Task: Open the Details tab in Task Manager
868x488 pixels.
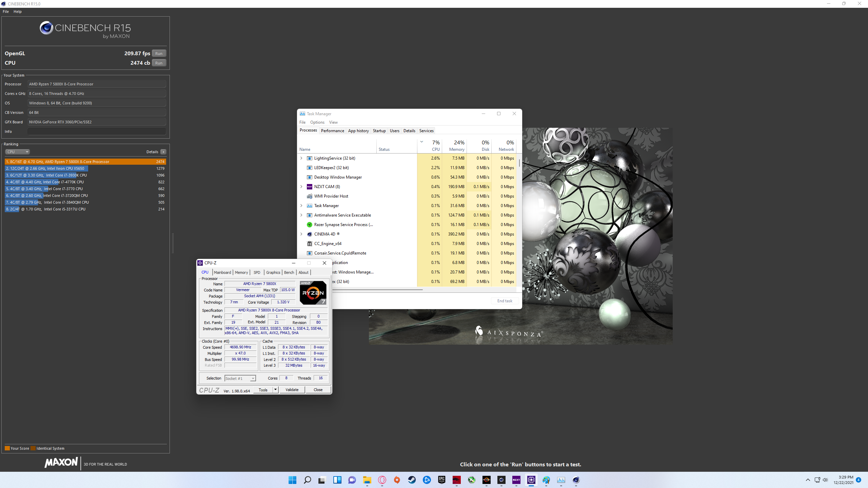Action: [x=409, y=131]
